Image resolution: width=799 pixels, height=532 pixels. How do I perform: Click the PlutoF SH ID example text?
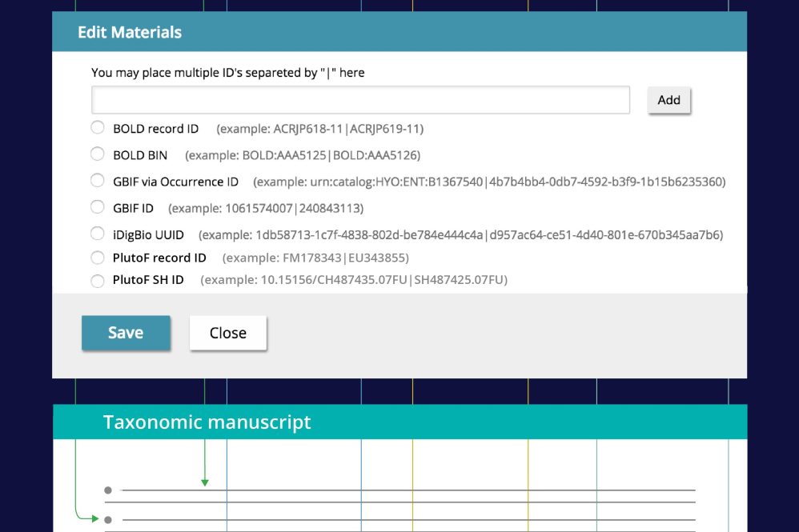click(354, 280)
